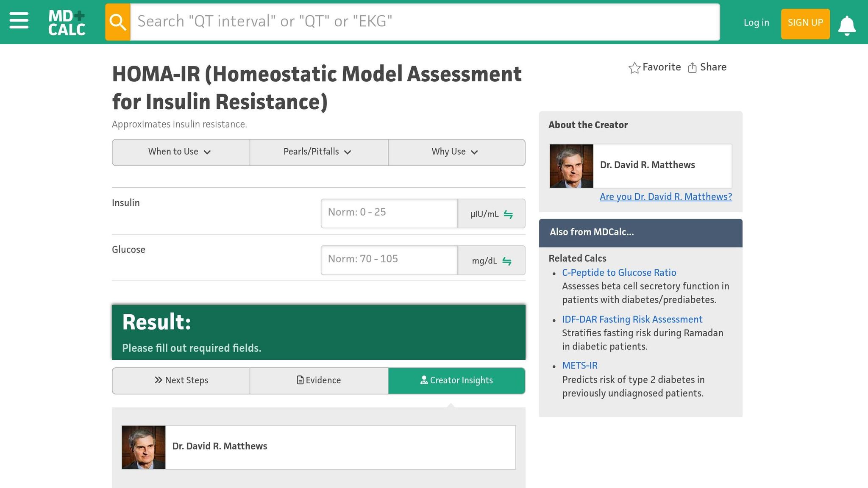Screen dimensions: 868x488
Task: Switch to the Evidence tab
Action: click(319, 380)
